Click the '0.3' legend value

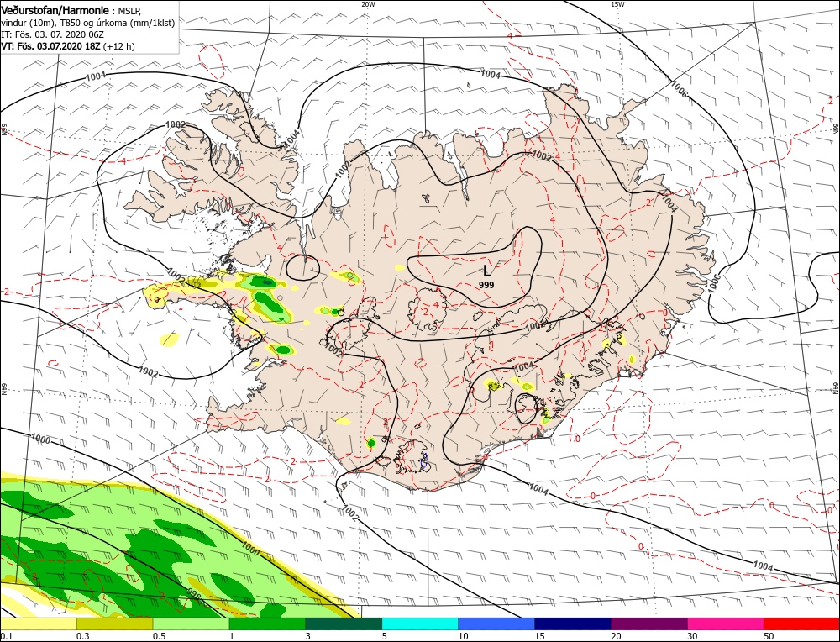click(x=82, y=636)
